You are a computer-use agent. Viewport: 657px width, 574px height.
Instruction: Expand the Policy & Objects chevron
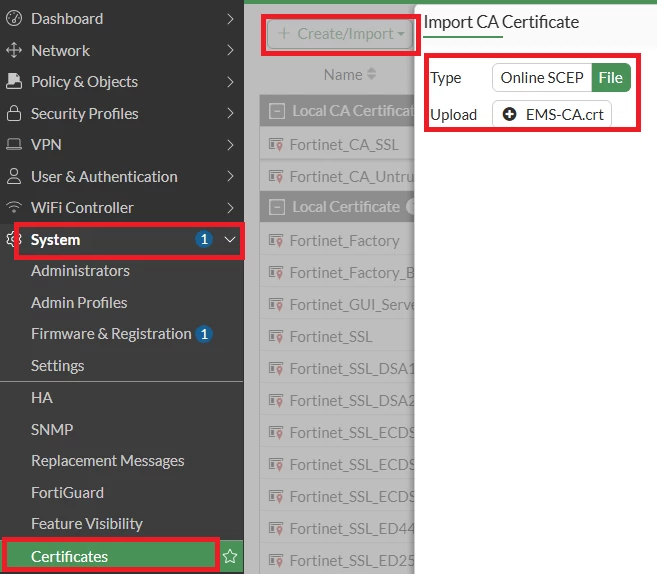point(230,82)
